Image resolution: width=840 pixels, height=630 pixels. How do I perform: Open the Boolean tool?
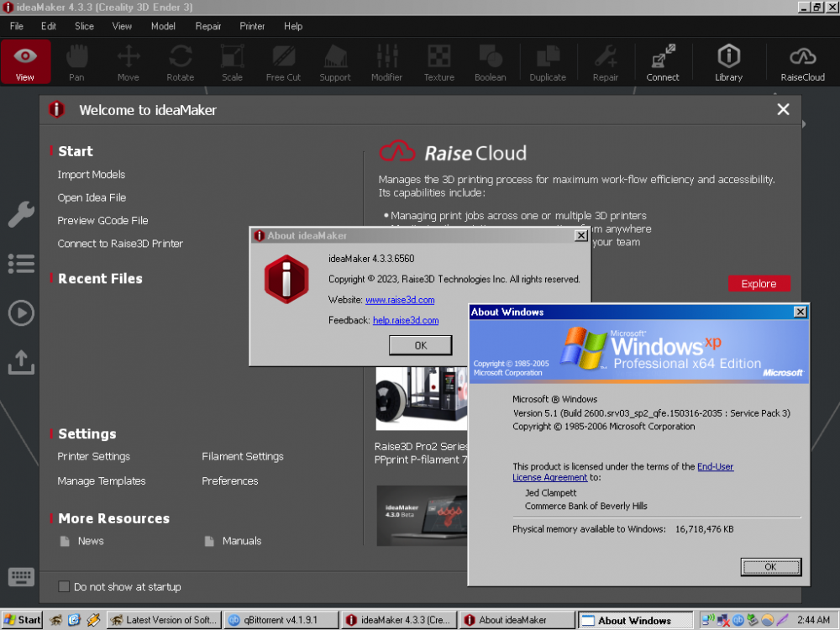(x=491, y=61)
